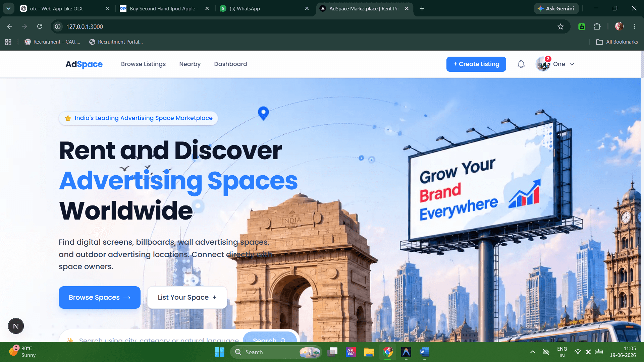
Task: Open the battery tray icon
Action: point(599,352)
